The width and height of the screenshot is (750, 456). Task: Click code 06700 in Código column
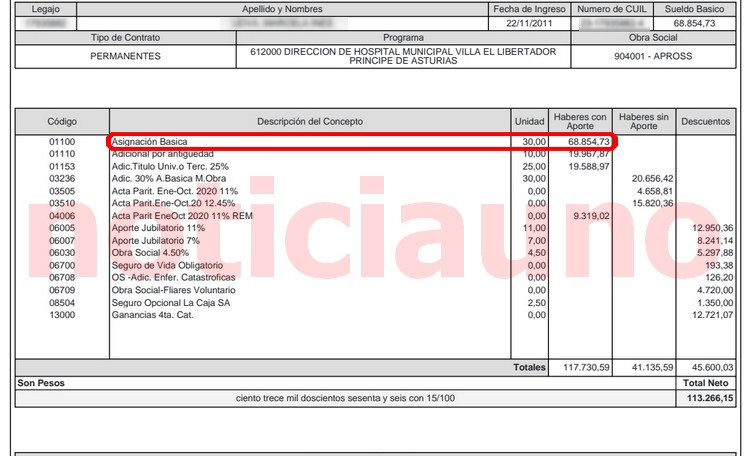click(x=62, y=265)
